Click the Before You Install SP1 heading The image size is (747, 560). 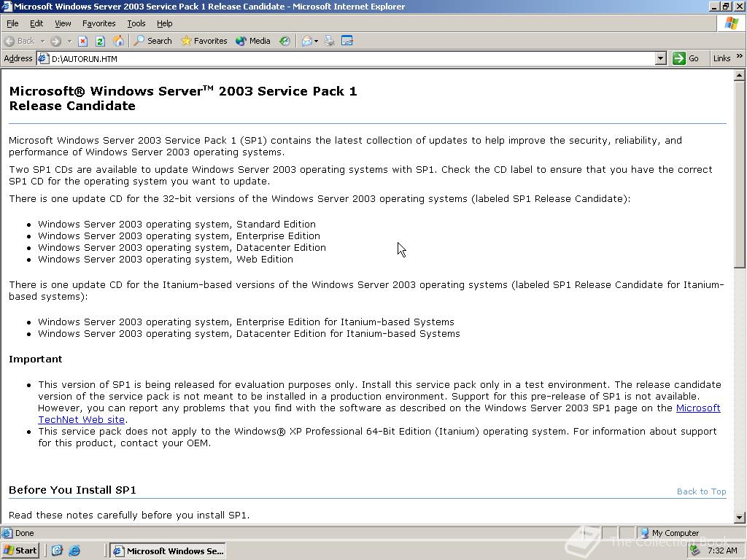[72, 490]
